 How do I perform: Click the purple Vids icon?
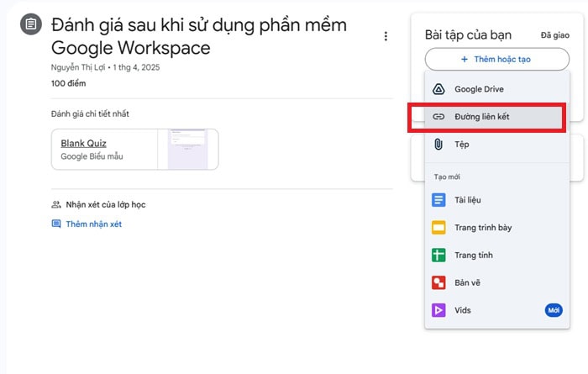(438, 311)
